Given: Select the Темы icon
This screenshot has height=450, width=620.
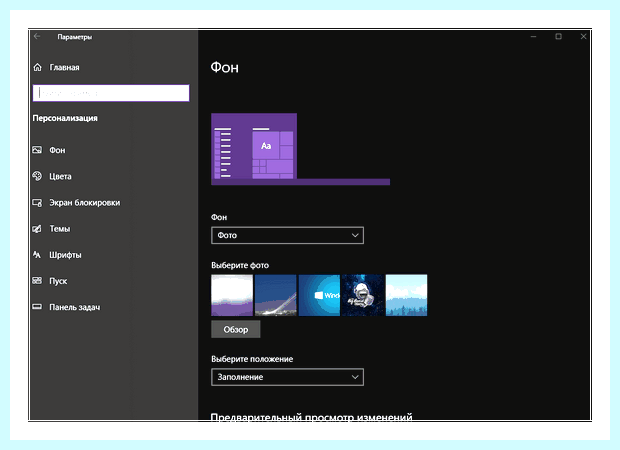Looking at the screenshot, I should click(x=37, y=229).
